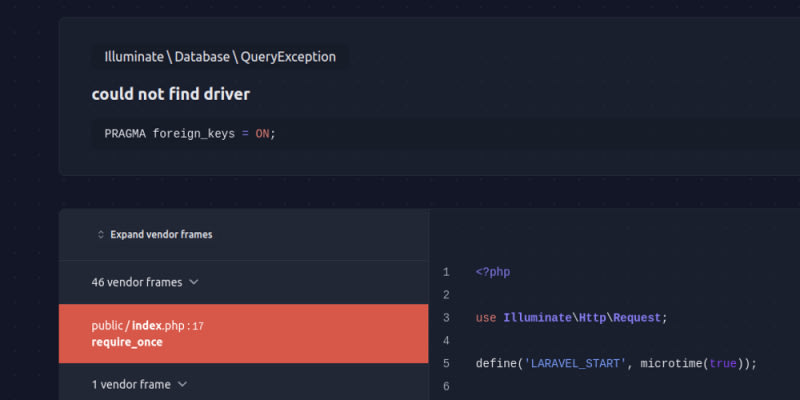800x400 pixels.
Task: Click the ON keyword in the SQL query
Action: [262, 133]
